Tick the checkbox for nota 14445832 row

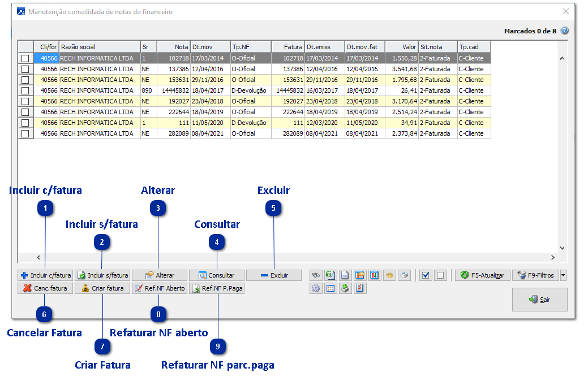point(25,90)
